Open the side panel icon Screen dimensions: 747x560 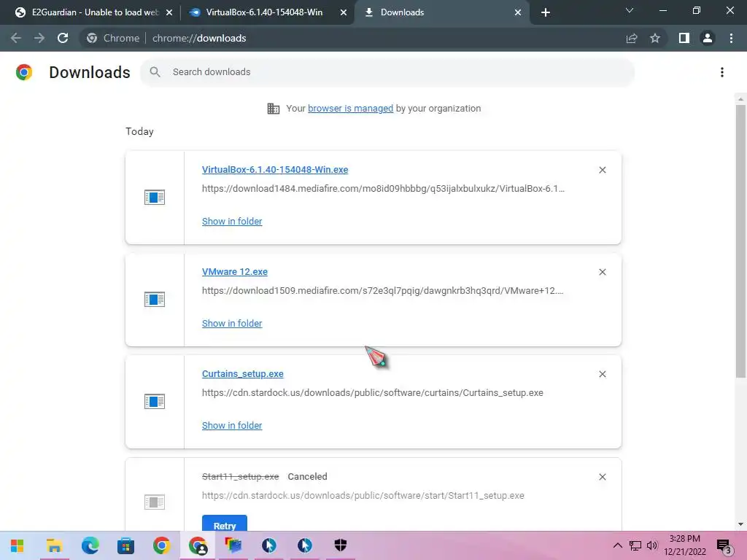684,38
